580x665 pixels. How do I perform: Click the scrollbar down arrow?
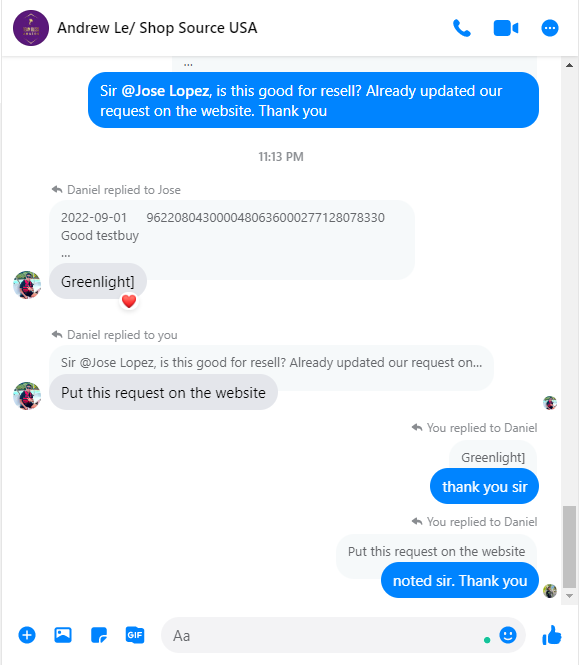569,595
